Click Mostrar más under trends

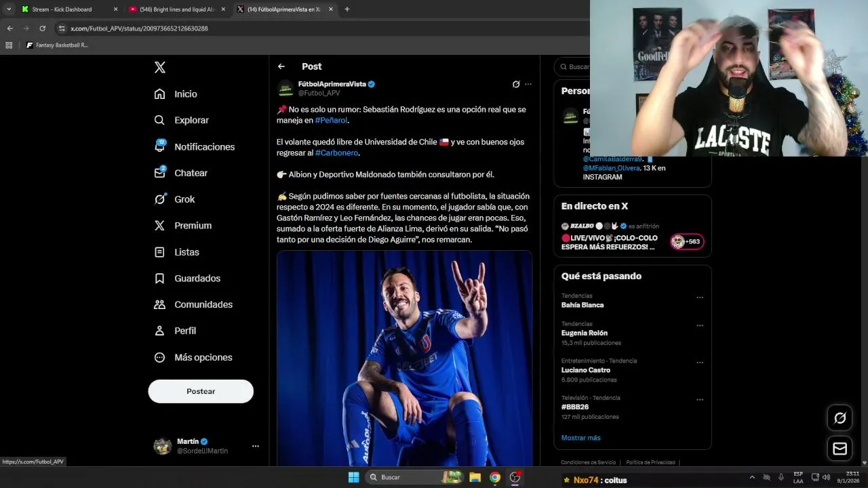coord(580,438)
